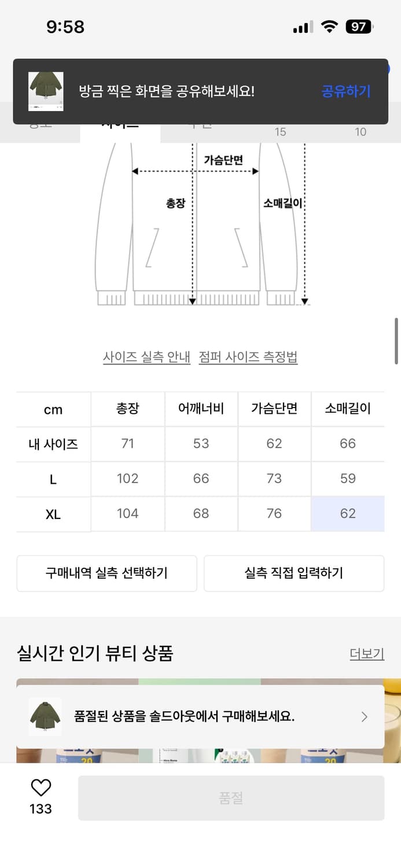Screen dimensions: 401x868
Task: Select the highlighted 62 sleeve length cell
Action: (348, 514)
